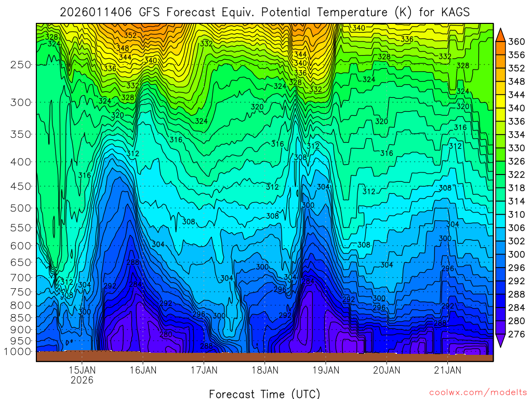
Task: Select pressure axis label 750
Action: click(x=20, y=292)
